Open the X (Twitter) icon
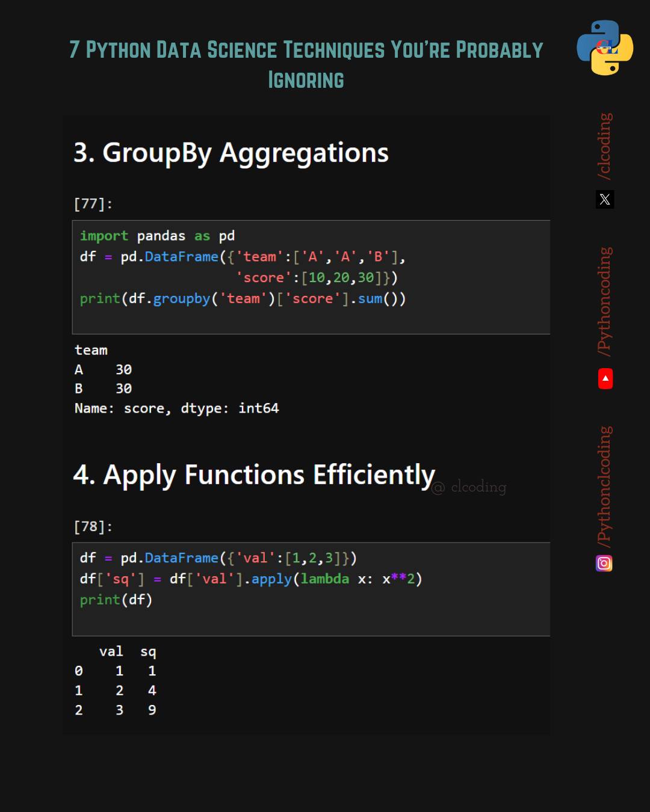The width and height of the screenshot is (650, 812). (x=605, y=199)
